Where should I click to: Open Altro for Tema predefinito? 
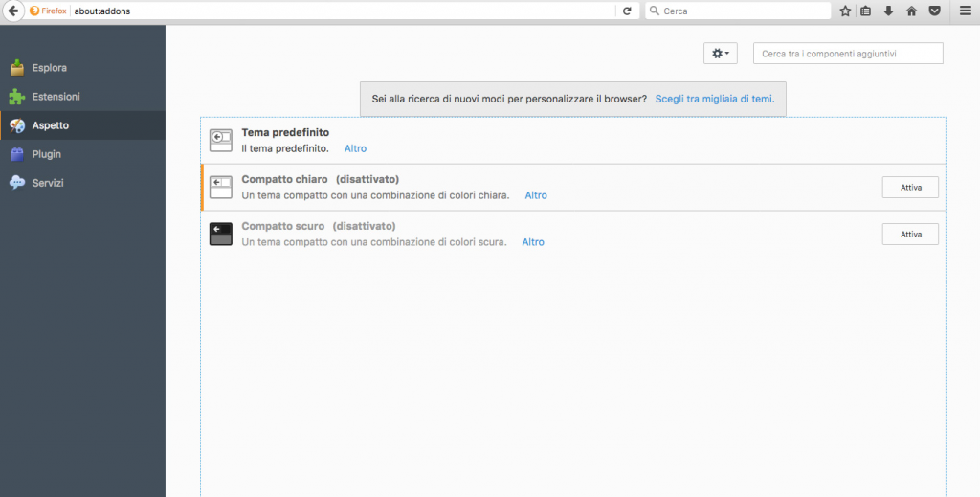tap(356, 148)
